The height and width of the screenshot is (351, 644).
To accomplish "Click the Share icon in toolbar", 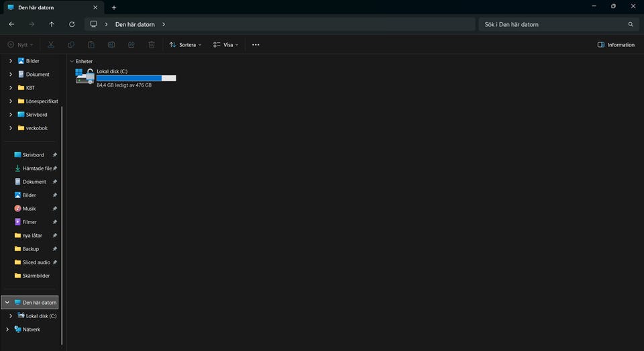I will click(x=131, y=45).
